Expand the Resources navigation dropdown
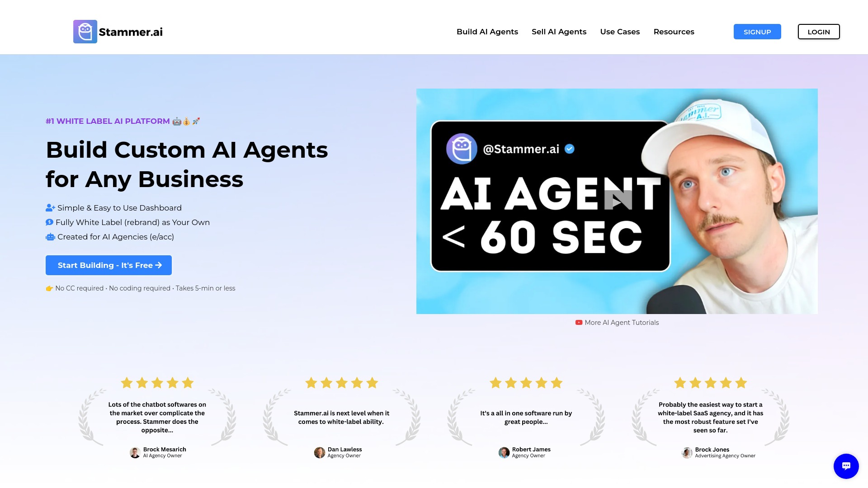868x488 pixels. pos(674,32)
